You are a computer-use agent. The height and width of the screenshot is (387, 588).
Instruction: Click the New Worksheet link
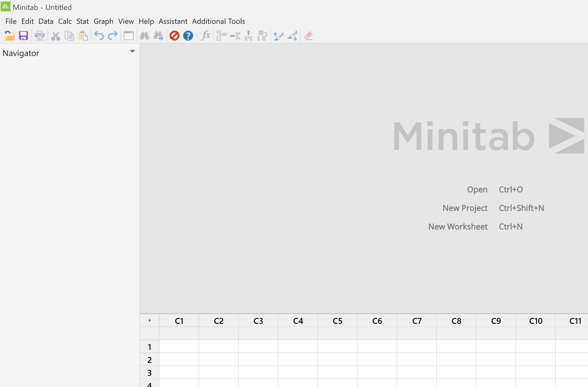(458, 227)
